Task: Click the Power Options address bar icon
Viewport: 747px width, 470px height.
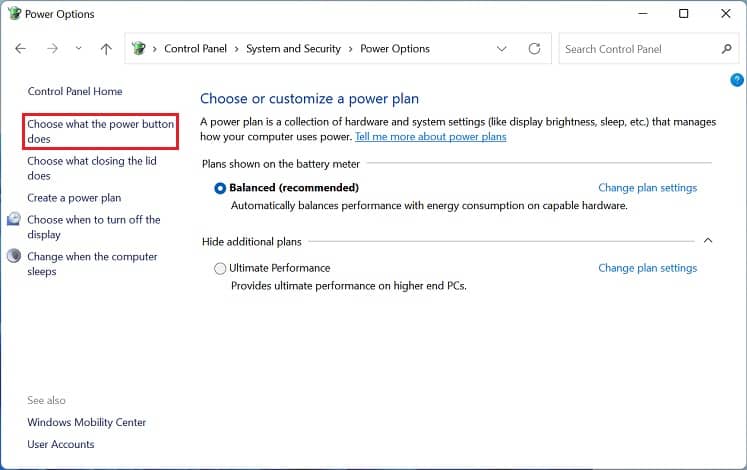Action: tap(138, 48)
